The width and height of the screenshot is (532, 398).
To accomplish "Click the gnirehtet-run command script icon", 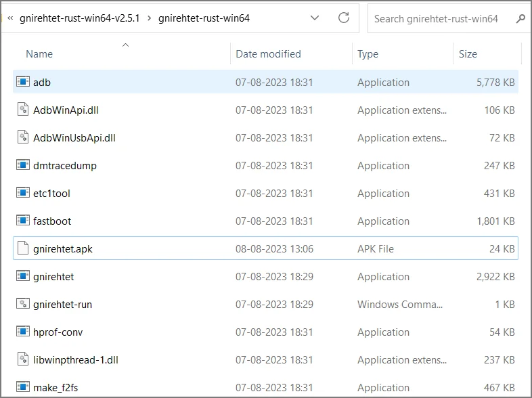I will tap(23, 303).
